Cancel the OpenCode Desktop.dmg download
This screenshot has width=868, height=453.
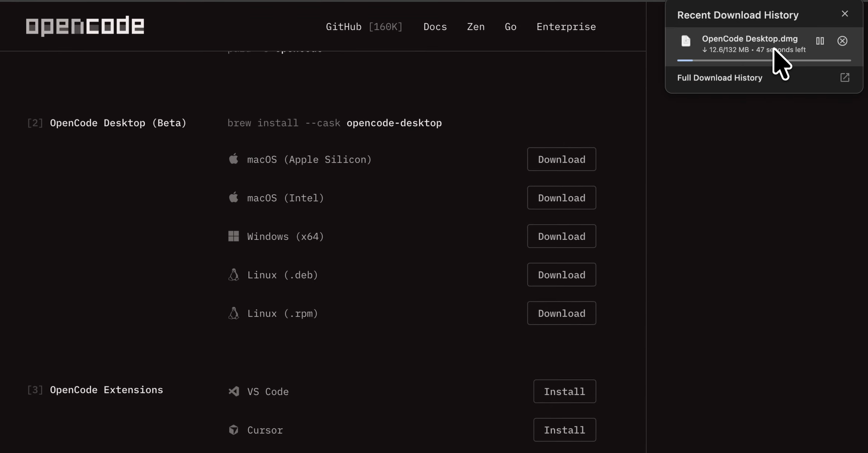click(842, 41)
